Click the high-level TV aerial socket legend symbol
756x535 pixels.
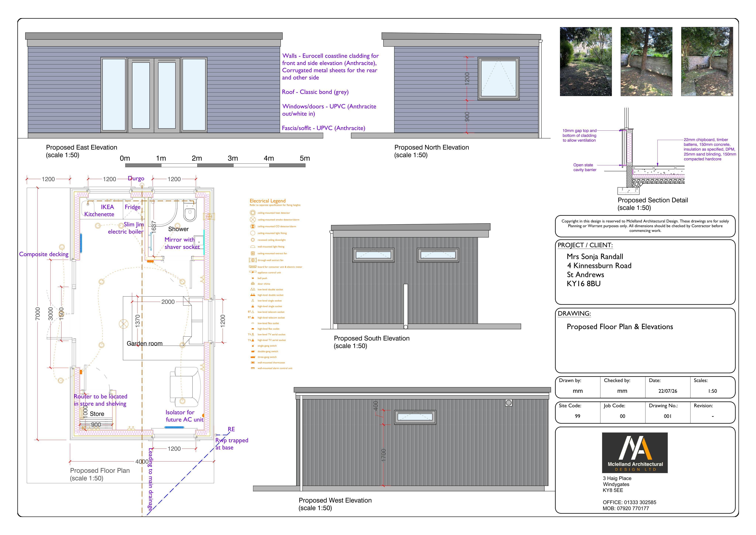click(251, 340)
